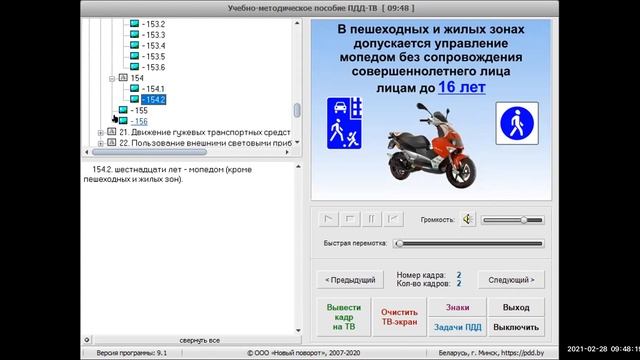Expand chapter 21 Движение гужевых транспортных средств

point(100,133)
